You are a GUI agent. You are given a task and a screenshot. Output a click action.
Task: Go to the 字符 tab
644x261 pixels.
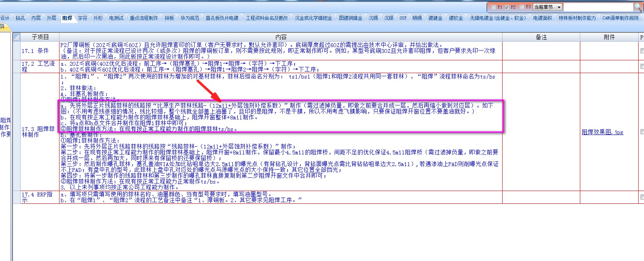(82, 18)
